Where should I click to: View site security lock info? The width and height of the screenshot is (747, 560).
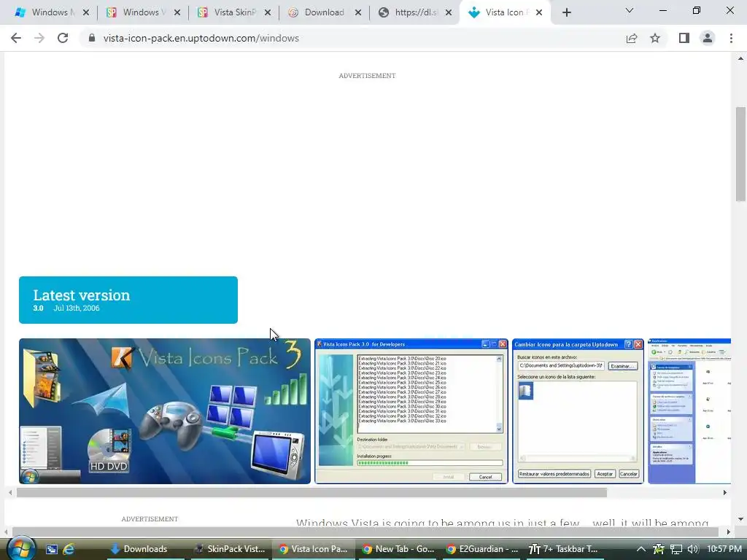tap(92, 38)
